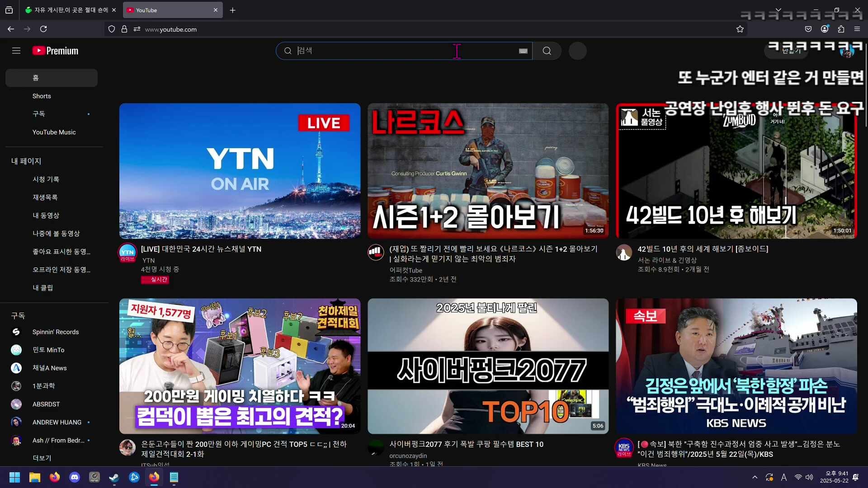Click the site lock padlock icon
This screenshot has width=868, height=488.
point(124,29)
